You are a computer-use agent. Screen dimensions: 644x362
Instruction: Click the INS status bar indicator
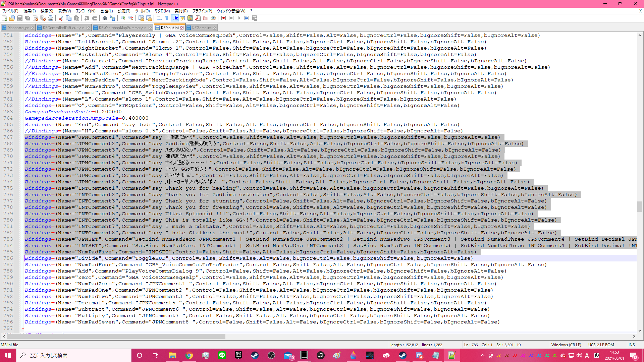[632, 345]
